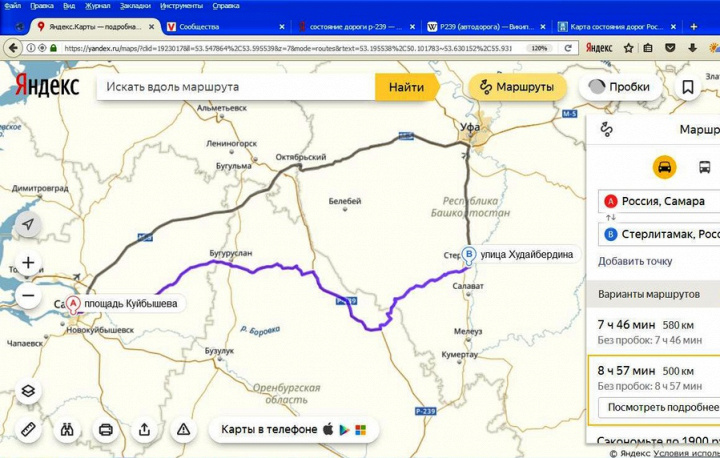The image size is (720, 458).
Task: Click my location arrow button
Action: [x=28, y=224]
